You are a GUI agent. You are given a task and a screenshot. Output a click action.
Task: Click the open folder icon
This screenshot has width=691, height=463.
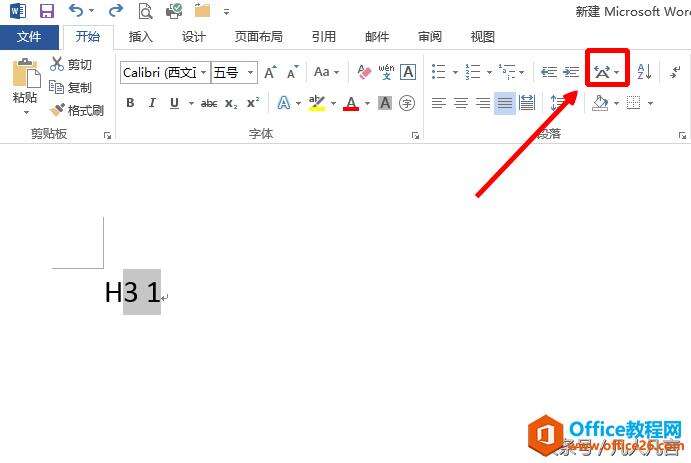point(202,11)
